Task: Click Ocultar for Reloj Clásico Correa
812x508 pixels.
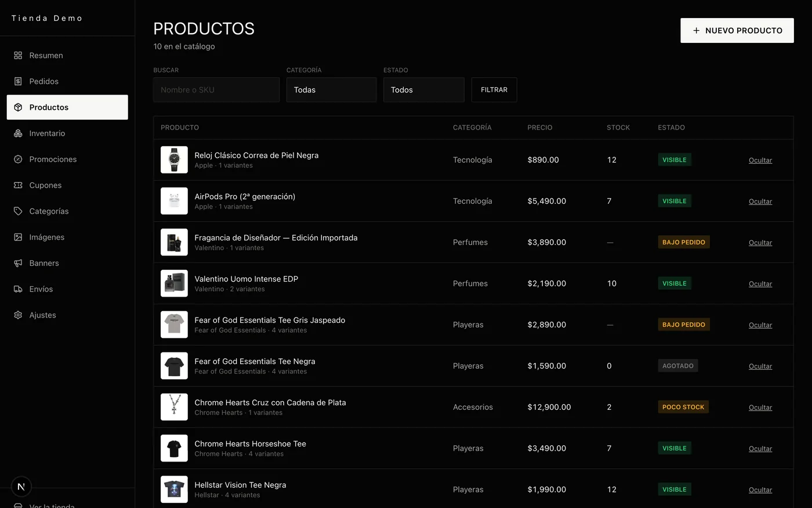Action: [760, 160]
